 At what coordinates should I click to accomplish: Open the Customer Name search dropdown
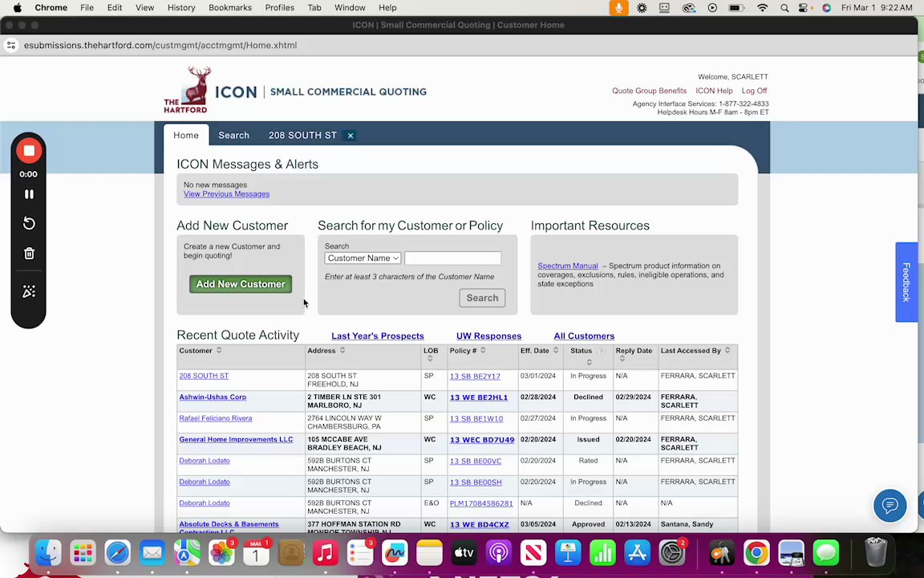tap(363, 258)
